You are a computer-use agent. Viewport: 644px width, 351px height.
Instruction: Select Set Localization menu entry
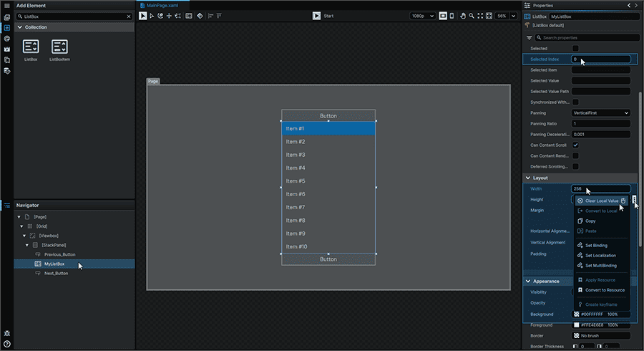[x=601, y=255]
